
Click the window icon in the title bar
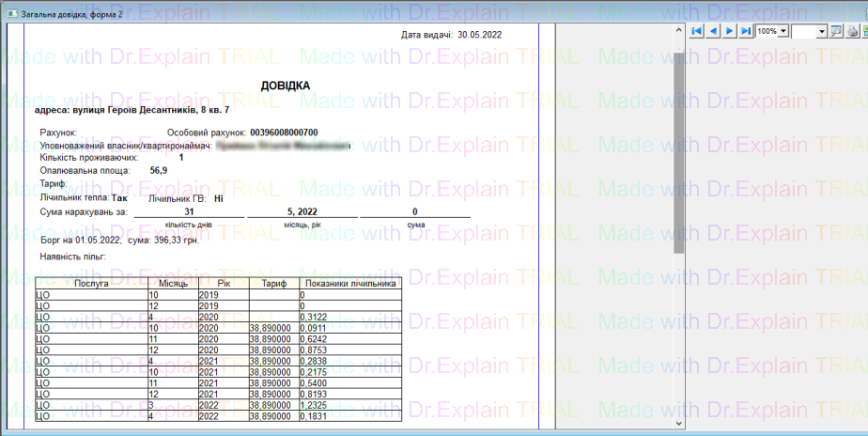click(10, 13)
